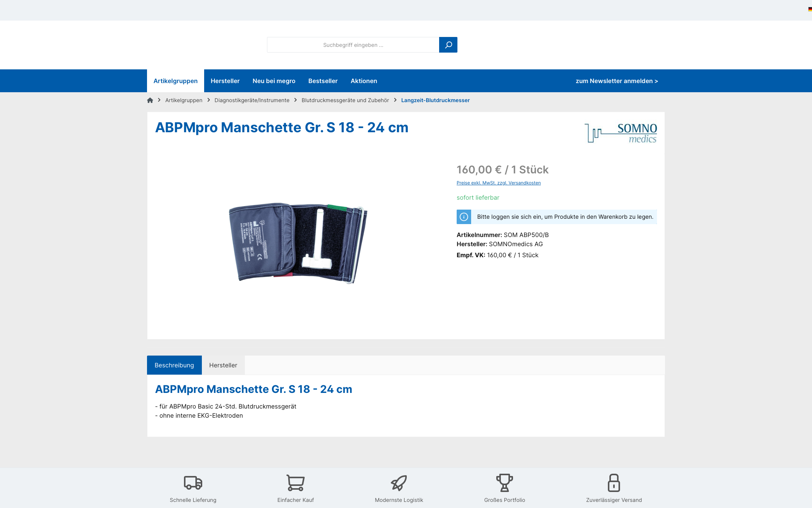Click the Zuverlässiger Versand label
The height and width of the screenshot is (508, 812).
point(614,500)
